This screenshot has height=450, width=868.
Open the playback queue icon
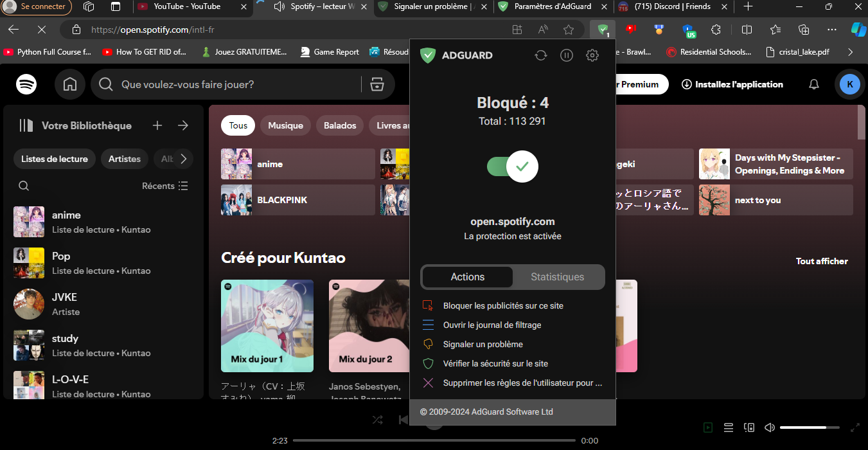coord(728,427)
